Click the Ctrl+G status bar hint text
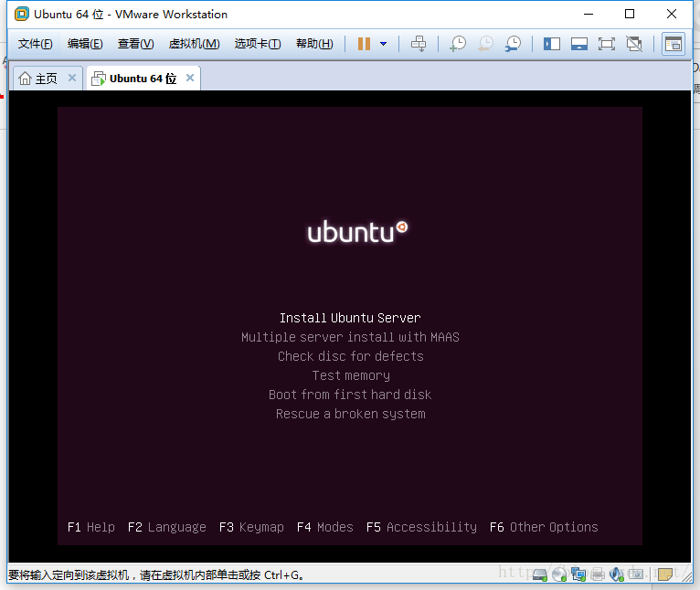Image resolution: width=700 pixels, height=590 pixels. 156,574
